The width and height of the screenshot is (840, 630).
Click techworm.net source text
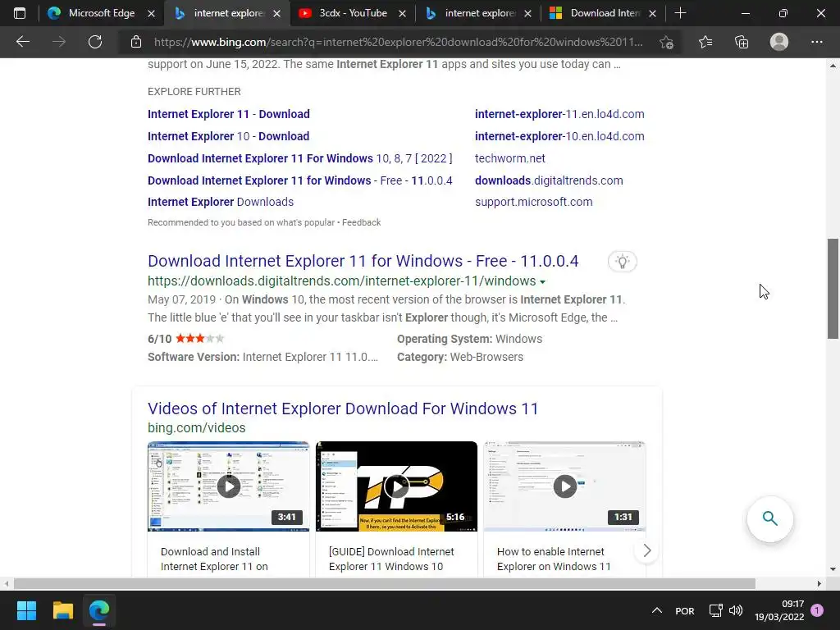[x=510, y=158]
